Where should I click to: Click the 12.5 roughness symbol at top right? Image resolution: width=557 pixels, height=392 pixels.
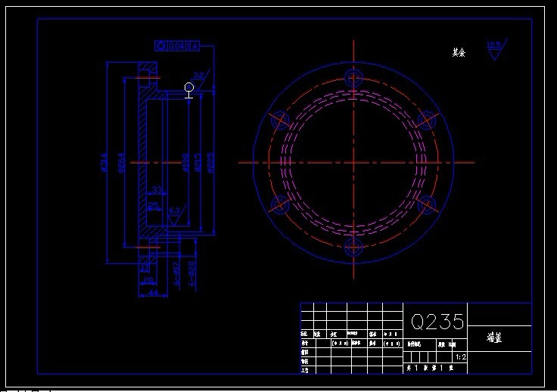click(496, 49)
